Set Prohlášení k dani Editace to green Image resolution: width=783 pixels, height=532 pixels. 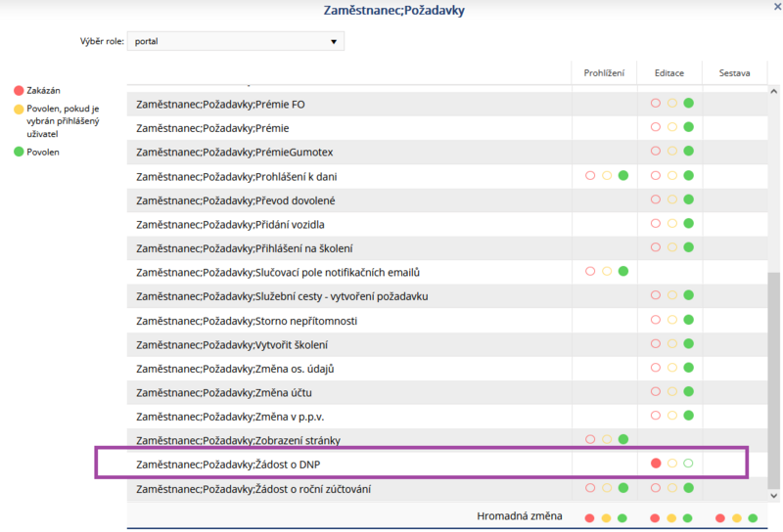click(689, 176)
